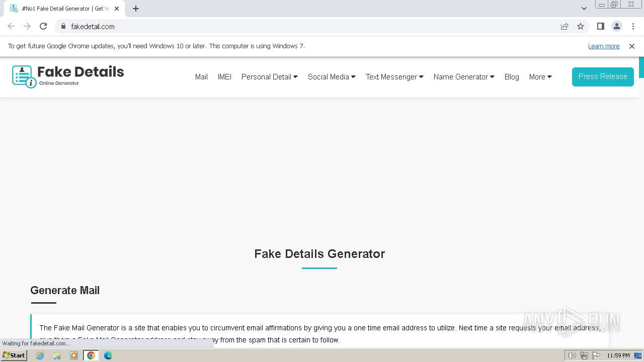Click the Fake Details logo
The width and height of the screenshot is (644, 362).
(68, 76)
